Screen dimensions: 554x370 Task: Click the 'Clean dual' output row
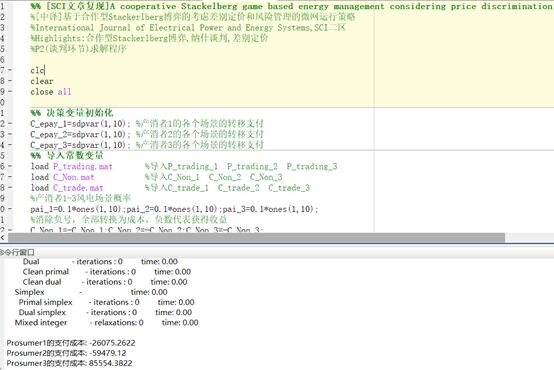[105, 282]
